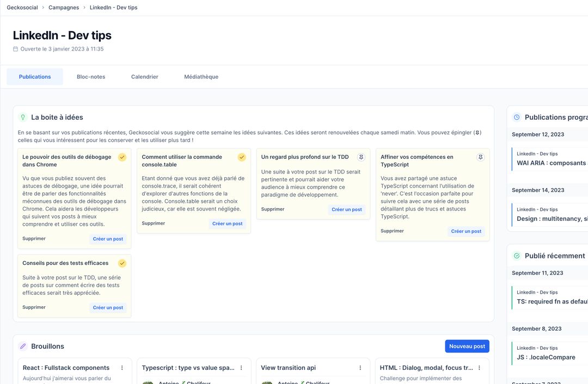This screenshot has width=588, height=384.
Task: Click the 'September 11, 2023' date heading
Action: click(x=537, y=273)
